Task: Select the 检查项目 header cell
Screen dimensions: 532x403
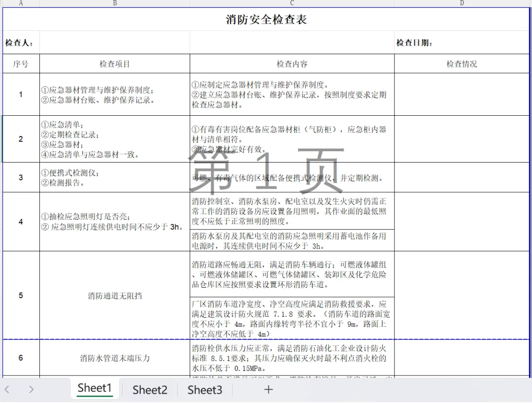Action: [x=115, y=64]
